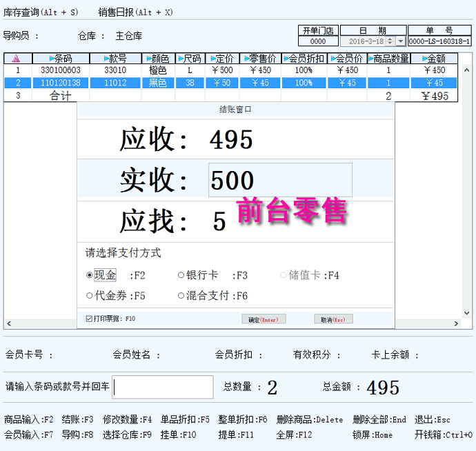
Task: Sort by 尺码 column header
Action: (190, 59)
